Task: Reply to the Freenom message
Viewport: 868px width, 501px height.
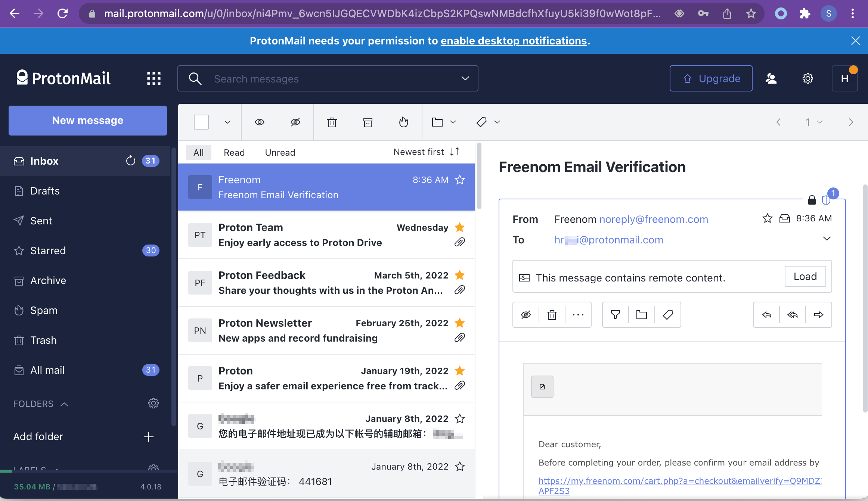Action: click(767, 315)
